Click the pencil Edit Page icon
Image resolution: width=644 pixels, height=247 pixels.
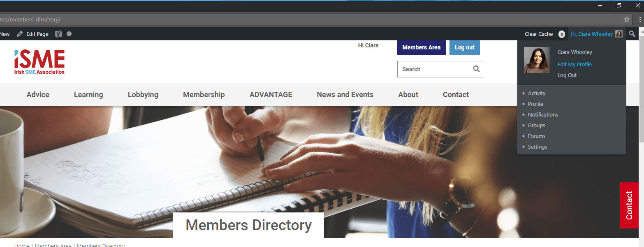(x=20, y=34)
